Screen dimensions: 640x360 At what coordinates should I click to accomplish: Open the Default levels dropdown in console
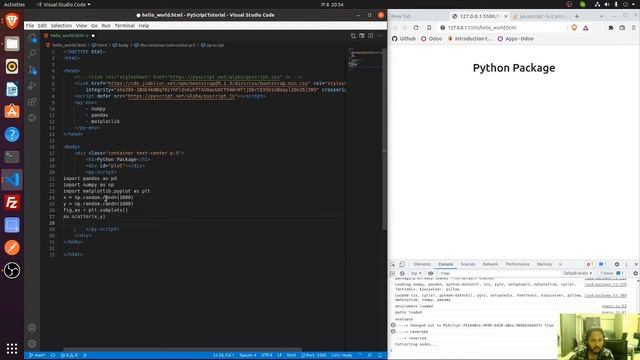[x=578, y=273]
